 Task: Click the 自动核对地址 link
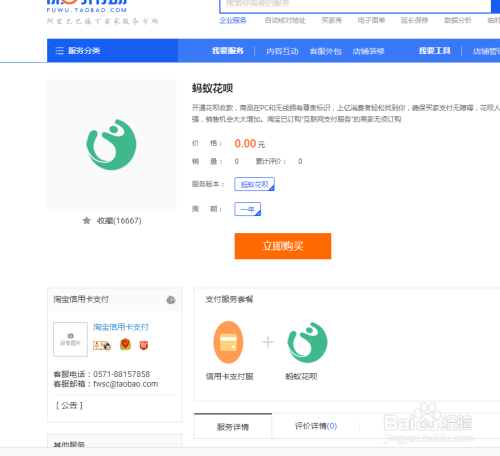(x=285, y=20)
